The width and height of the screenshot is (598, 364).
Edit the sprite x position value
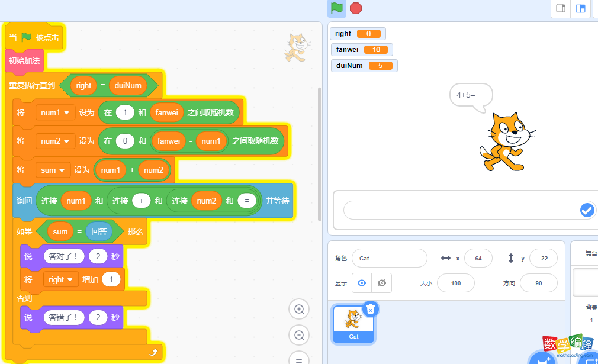[x=478, y=259]
